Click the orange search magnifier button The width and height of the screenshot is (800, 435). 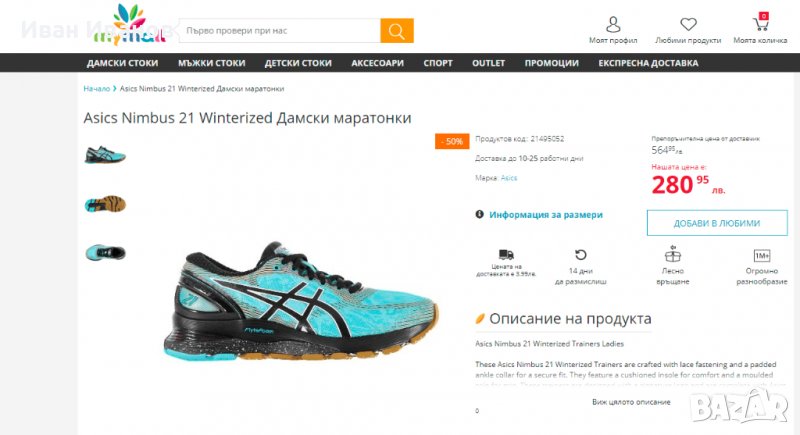tap(396, 31)
